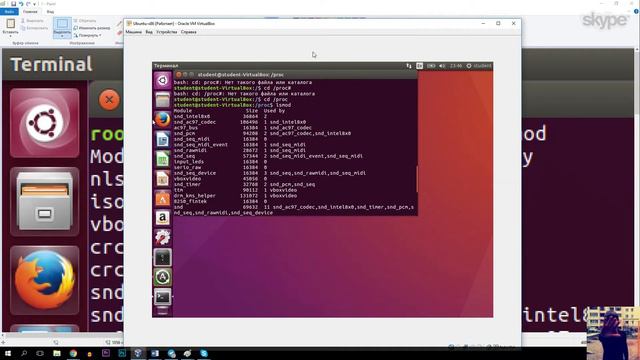
Task: Open Ubuntu Dash in the VM launcher
Action: (162, 80)
